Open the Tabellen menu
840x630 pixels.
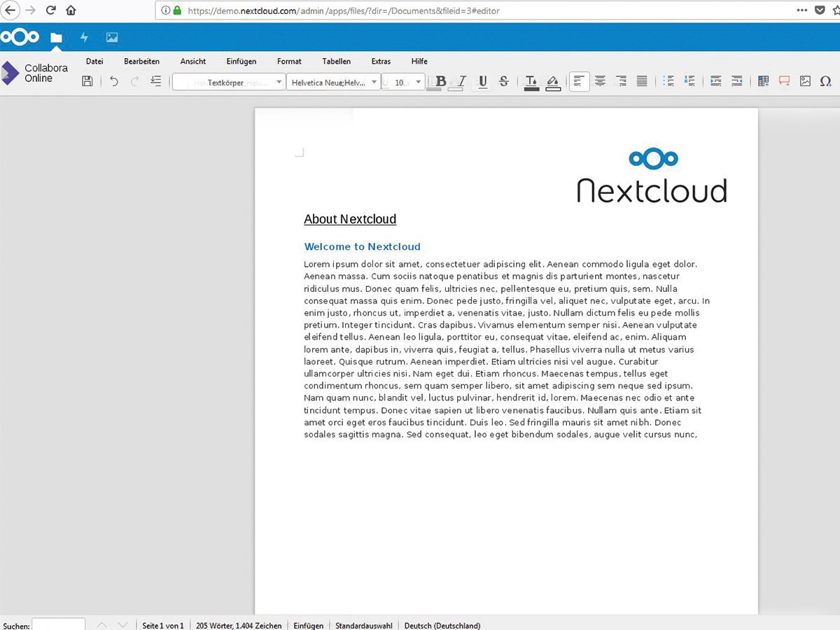click(337, 62)
